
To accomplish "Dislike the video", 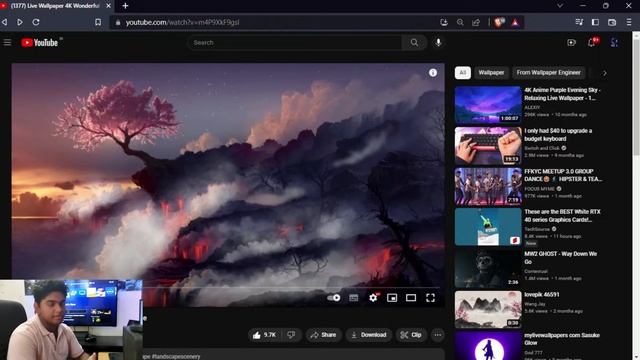I will [291, 335].
